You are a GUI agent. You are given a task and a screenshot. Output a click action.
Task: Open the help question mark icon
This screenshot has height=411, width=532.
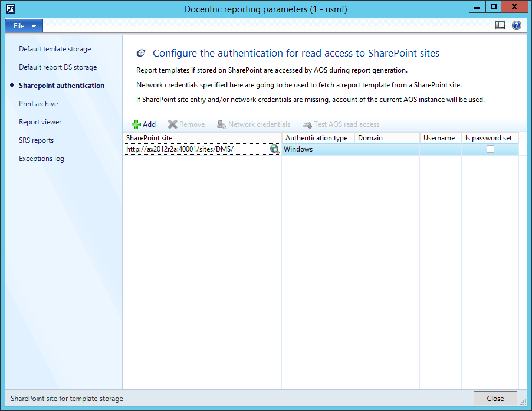pyautogui.click(x=517, y=25)
